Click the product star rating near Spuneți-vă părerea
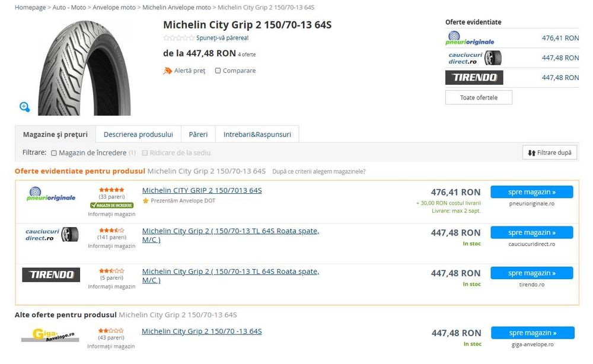 point(178,38)
